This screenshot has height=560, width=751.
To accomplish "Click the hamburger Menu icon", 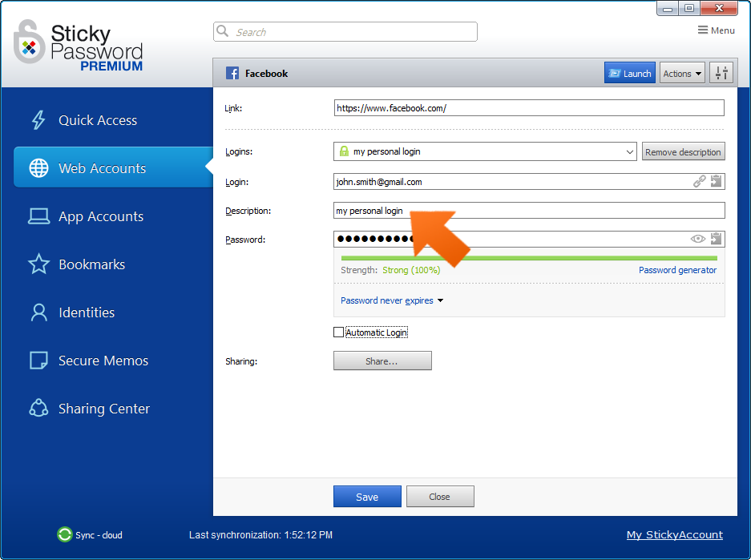I will click(703, 30).
